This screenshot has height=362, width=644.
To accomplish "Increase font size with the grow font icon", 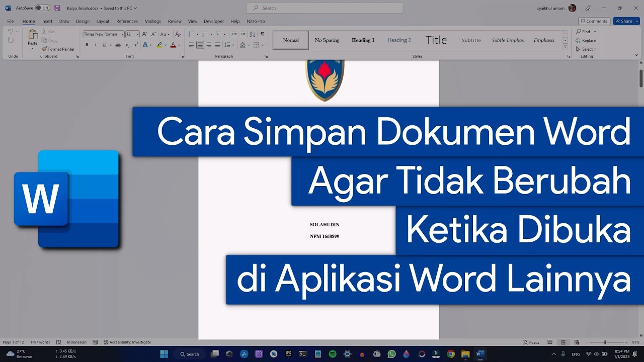I will 144,34.
